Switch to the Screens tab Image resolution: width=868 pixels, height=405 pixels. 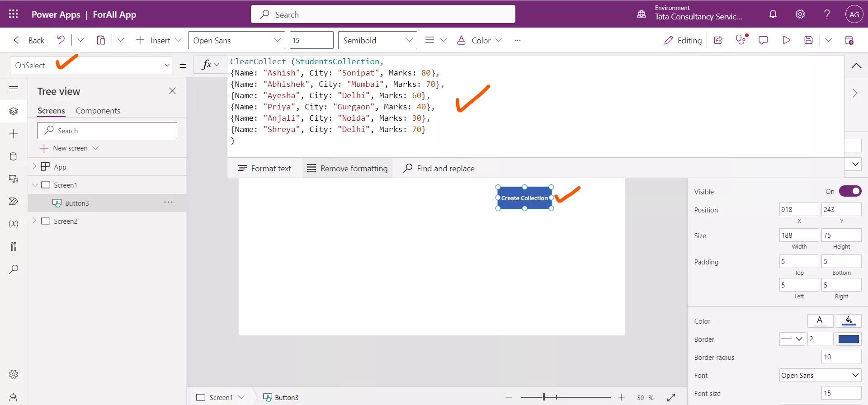coord(51,111)
